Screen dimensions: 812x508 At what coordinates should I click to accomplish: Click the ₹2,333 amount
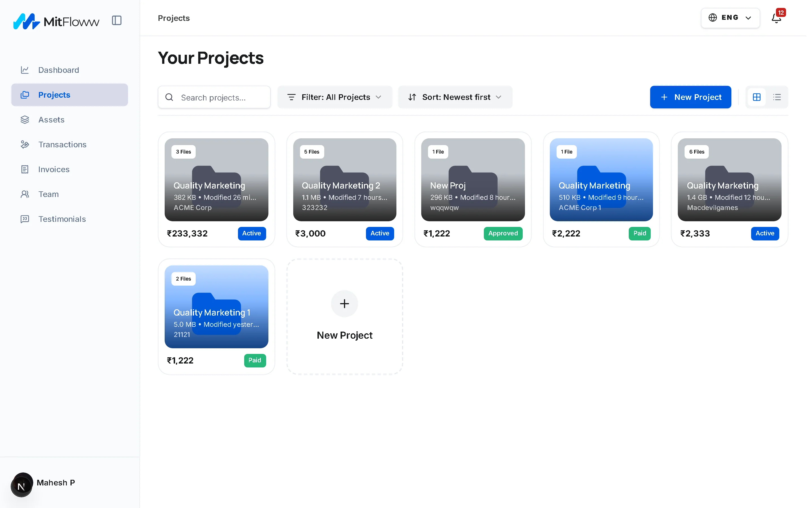click(x=695, y=233)
